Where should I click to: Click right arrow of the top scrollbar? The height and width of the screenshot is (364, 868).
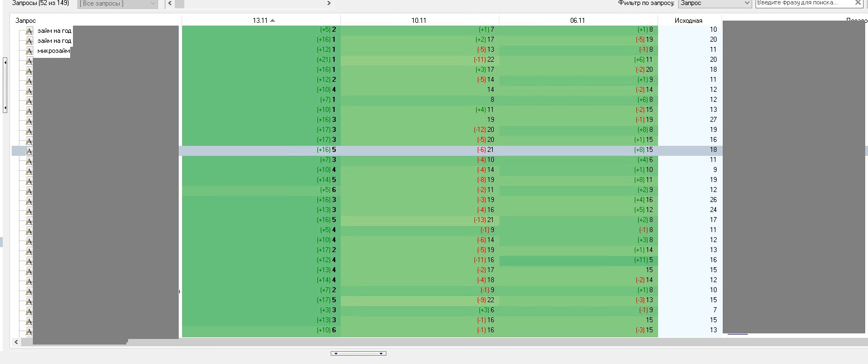coord(329,3)
